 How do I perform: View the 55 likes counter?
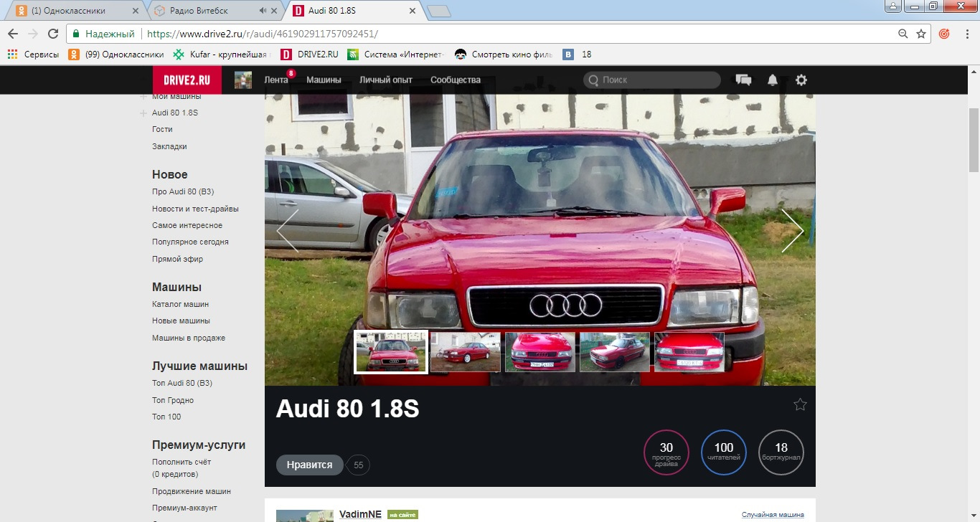[359, 465]
